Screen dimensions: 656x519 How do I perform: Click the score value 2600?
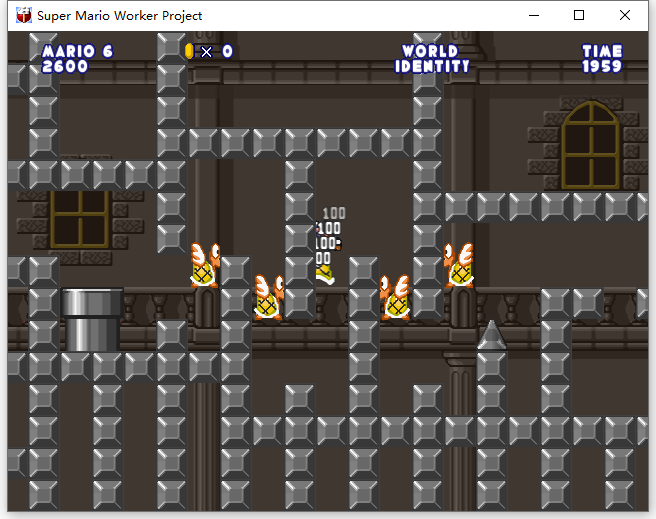tap(65, 66)
